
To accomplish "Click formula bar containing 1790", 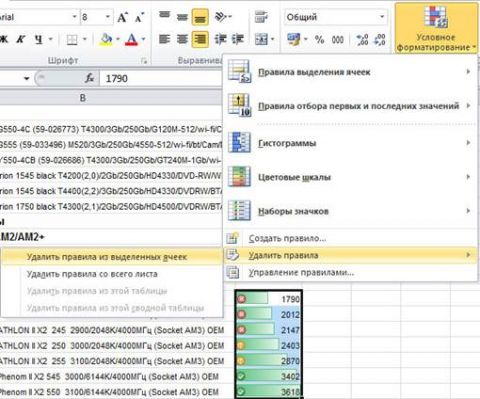I will tap(162, 79).
